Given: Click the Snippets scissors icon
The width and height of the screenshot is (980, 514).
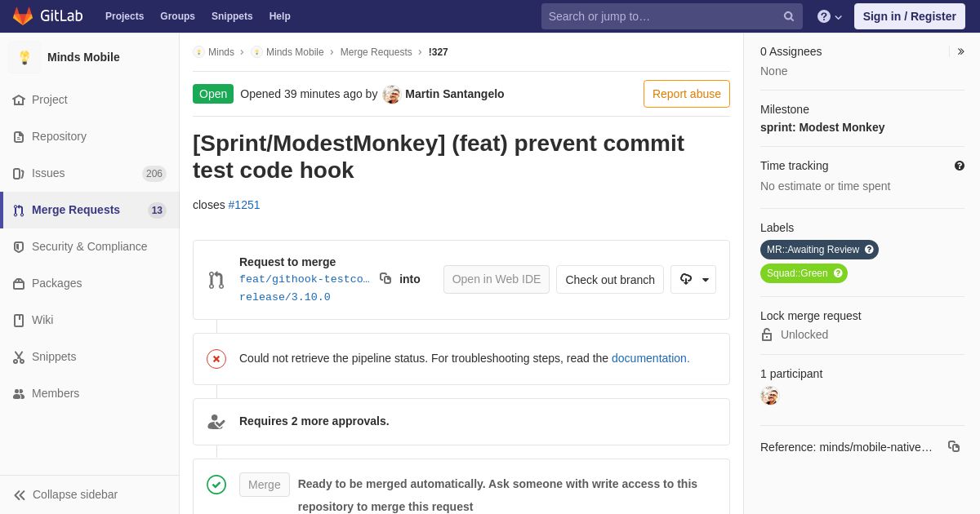Looking at the screenshot, I should pyautogui.click(x=19, y=357).
